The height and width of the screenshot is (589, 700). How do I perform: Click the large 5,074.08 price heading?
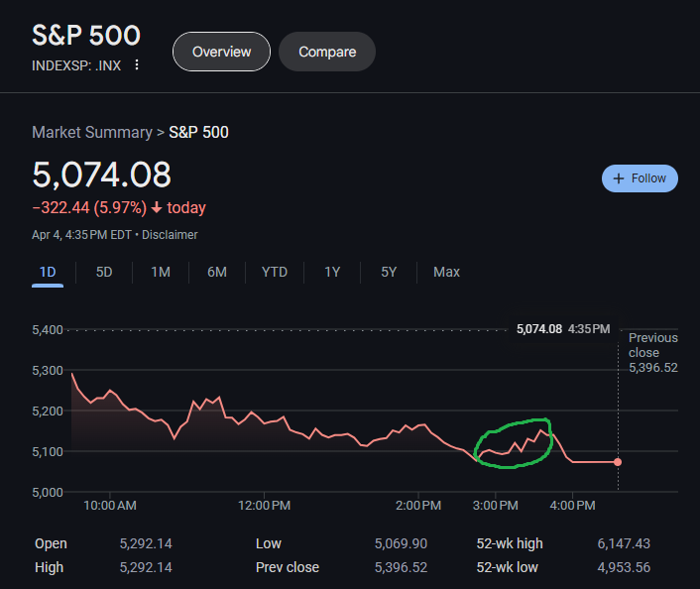[102, 175]
